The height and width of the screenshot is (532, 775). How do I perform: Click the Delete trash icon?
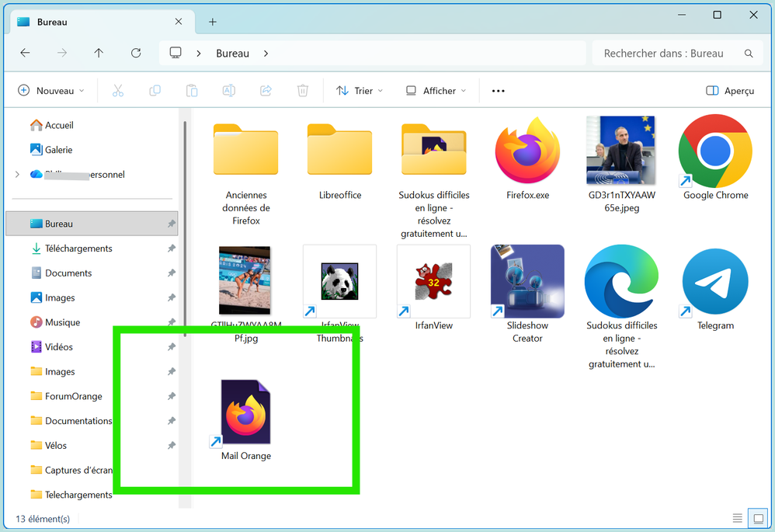[x=303, y=91]
